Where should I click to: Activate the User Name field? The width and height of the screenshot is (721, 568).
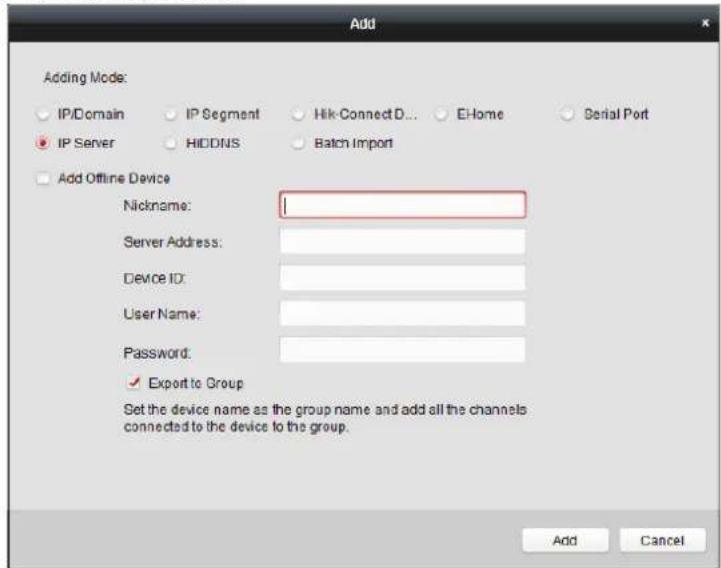(x=402, y=313)
